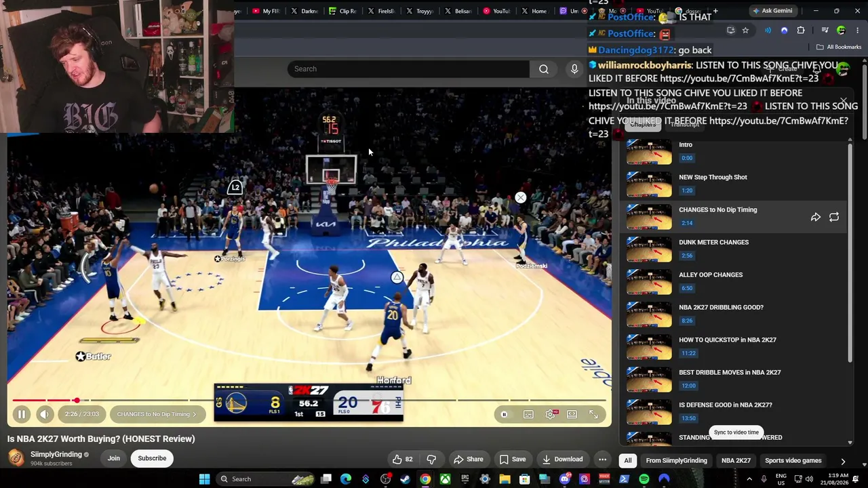868x488 pixels.
Task: Select the All filter chip
Action: pos(628,461)
